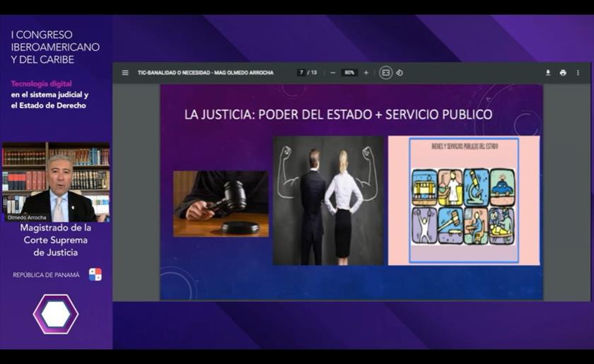Select the page number field showing 7
The height and width of the screenshot is (364, 594).
tap(301, 72)
